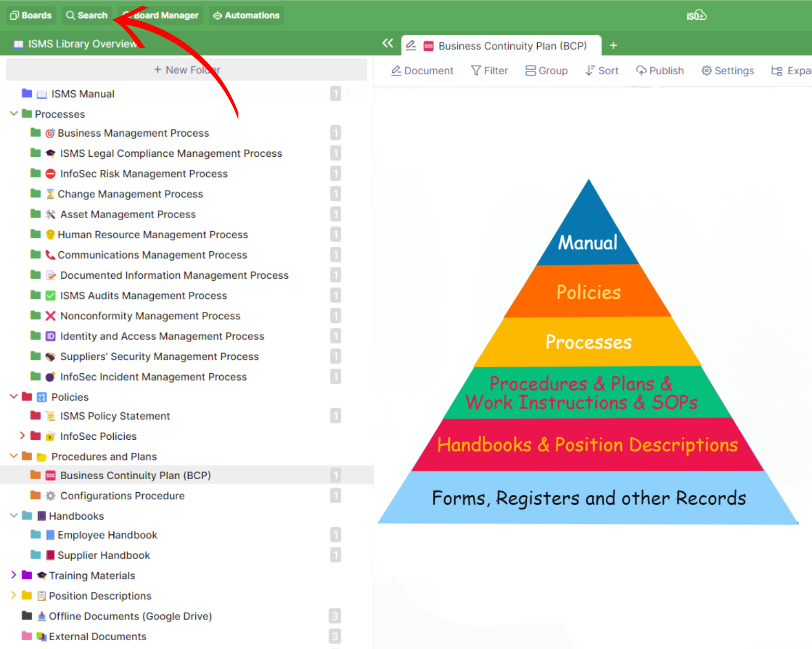Viewport: 812px width, 649px height.
Task: Click the pencil edit icon beside BCP tab
Action: point(411,46)
